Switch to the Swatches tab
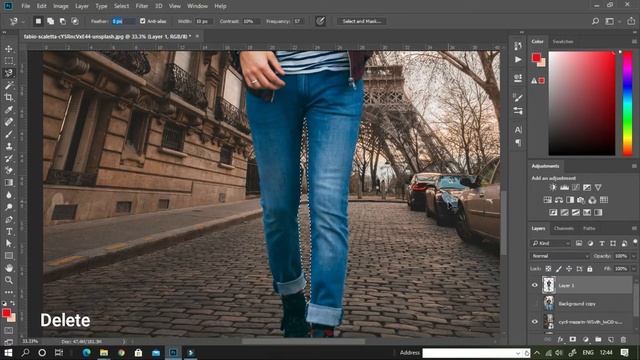 click(563, 42)
